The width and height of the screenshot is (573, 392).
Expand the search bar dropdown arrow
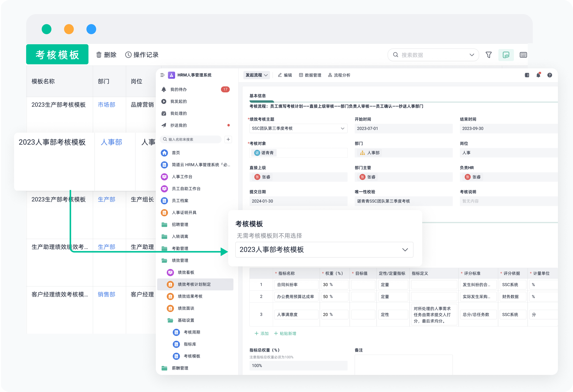471,55
